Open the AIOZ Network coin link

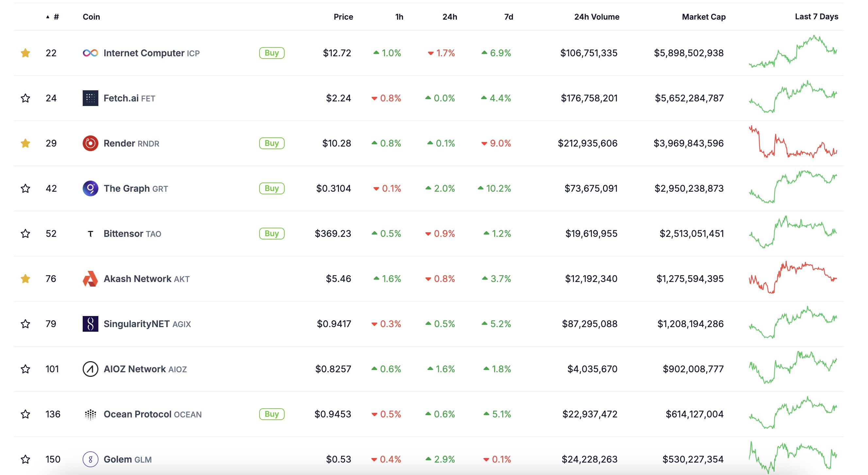pyautogui.click(x=145, y=369)
